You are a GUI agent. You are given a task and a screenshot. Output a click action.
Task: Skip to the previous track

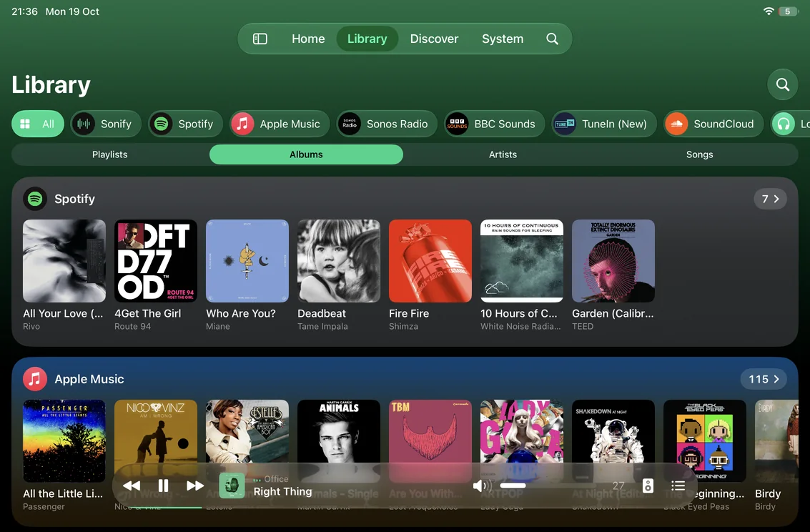tap(132, 486)
